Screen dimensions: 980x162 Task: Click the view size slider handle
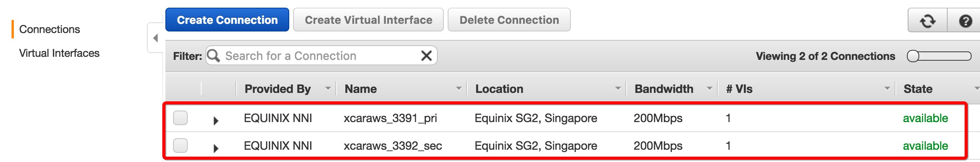pyautogui.click(x=913, y=56)
